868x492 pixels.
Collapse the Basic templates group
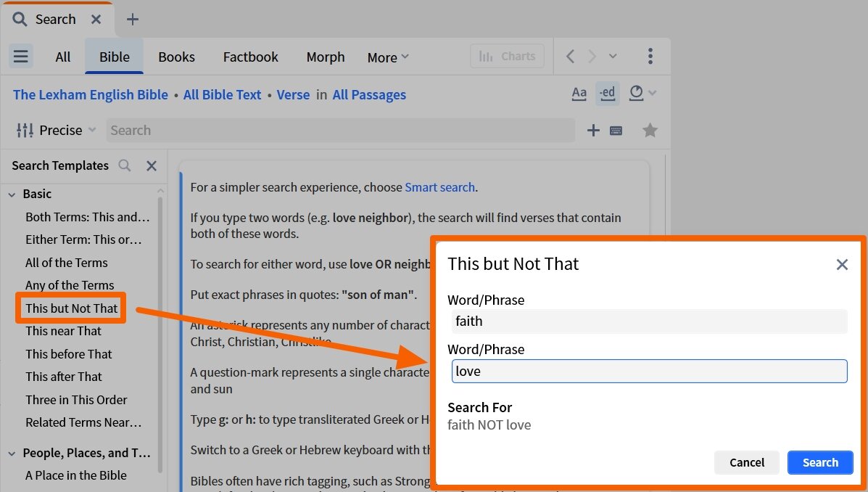point(12,194)
